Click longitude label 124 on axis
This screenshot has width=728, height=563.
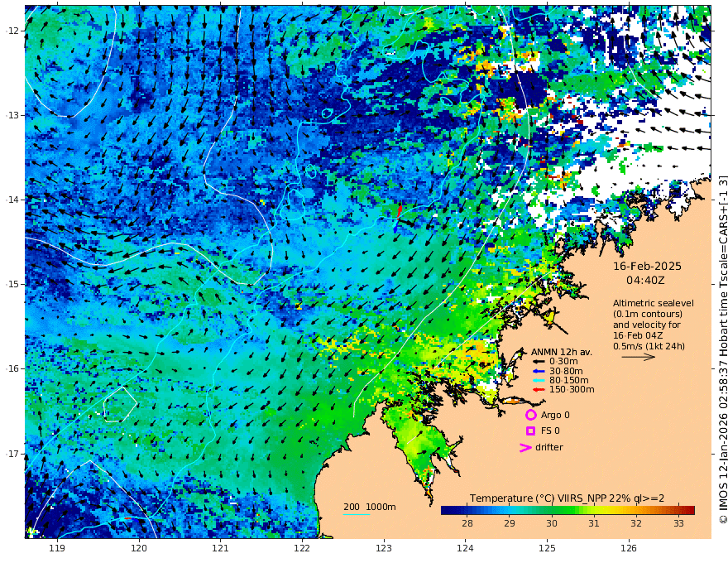466,548
